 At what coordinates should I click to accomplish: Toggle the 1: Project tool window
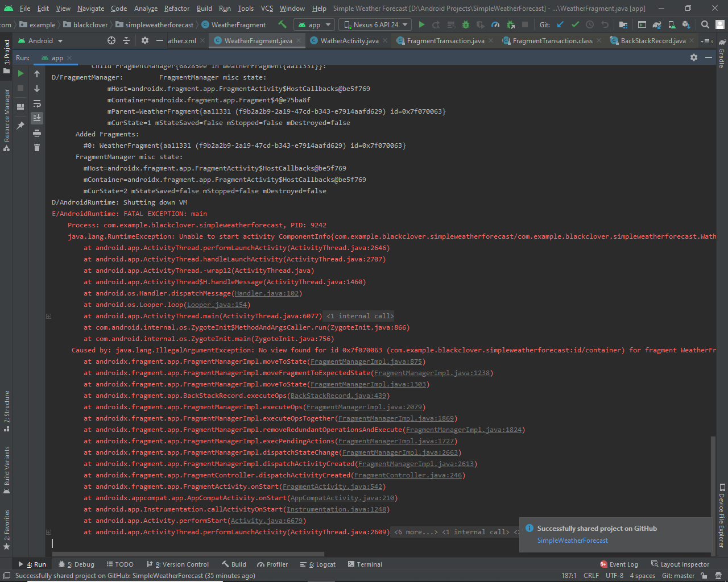(7, 56)
